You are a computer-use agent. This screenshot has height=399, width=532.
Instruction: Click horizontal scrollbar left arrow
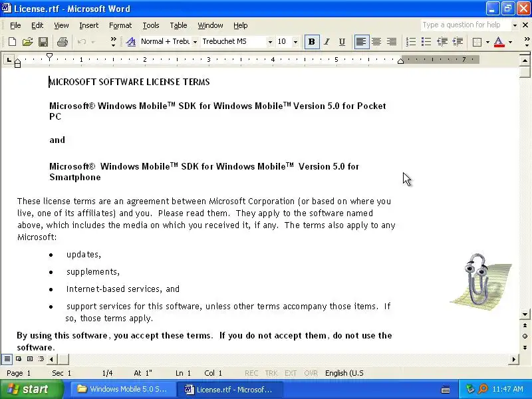52,359
